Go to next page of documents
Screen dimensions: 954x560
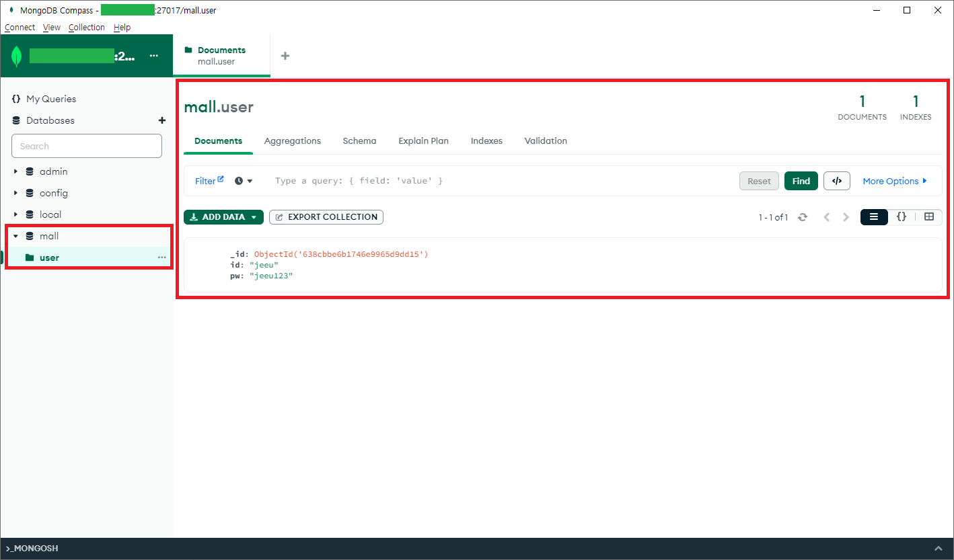(x=846, y=217)
